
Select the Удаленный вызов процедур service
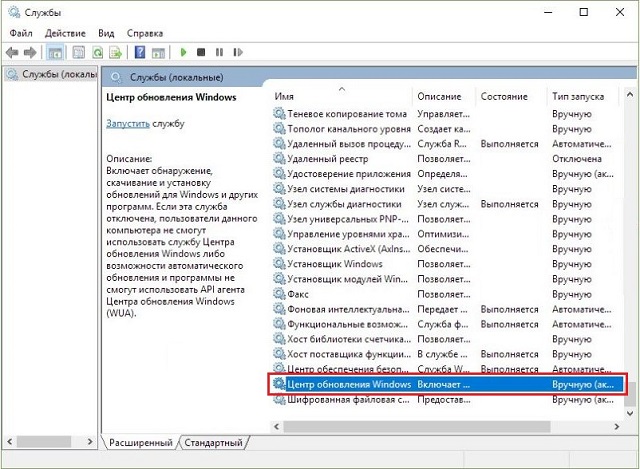[x=447, y=144]
